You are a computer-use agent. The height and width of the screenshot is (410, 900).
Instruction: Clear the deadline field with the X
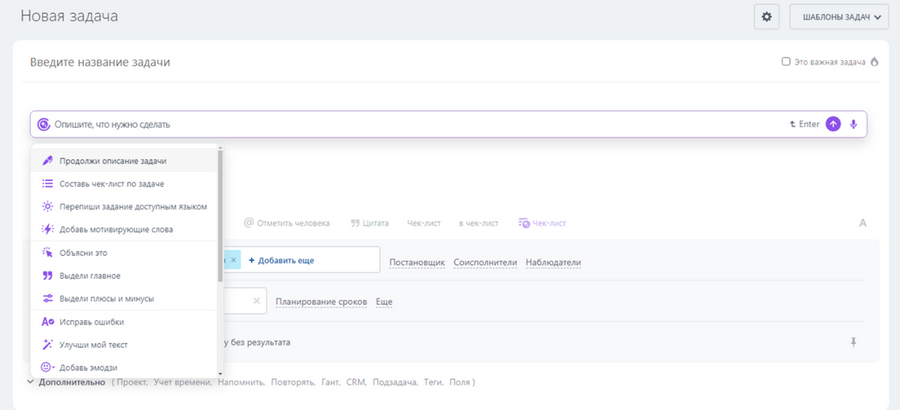257,301
